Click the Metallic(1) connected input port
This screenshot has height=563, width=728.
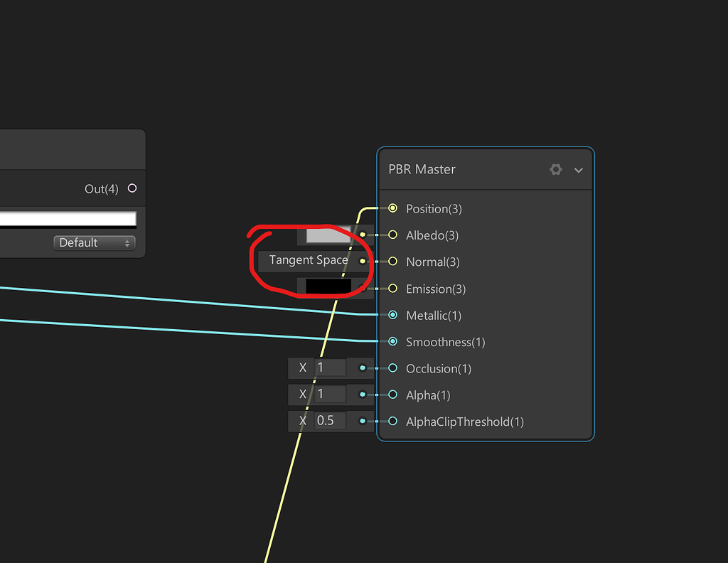(x=392, y=315)
